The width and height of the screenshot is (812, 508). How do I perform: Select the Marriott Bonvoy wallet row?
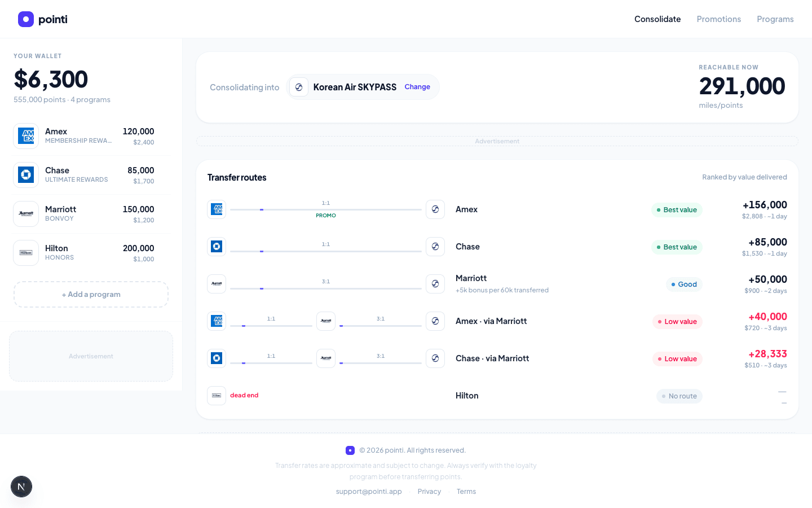91,214
